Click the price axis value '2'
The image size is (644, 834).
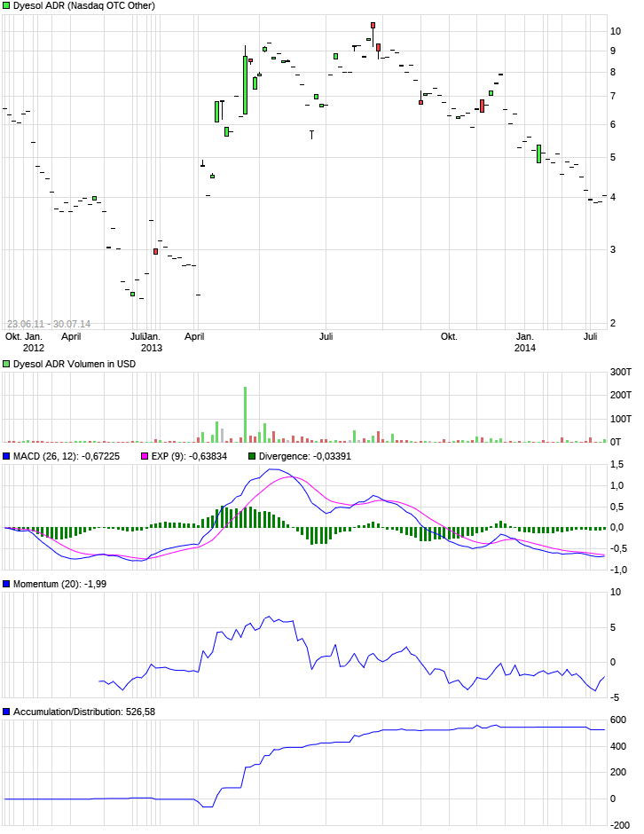click(613, 323)
